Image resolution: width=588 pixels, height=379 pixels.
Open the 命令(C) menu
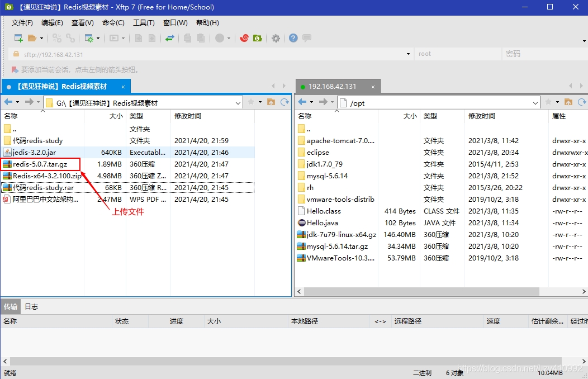pyautogui.click(x=113, y=23)
